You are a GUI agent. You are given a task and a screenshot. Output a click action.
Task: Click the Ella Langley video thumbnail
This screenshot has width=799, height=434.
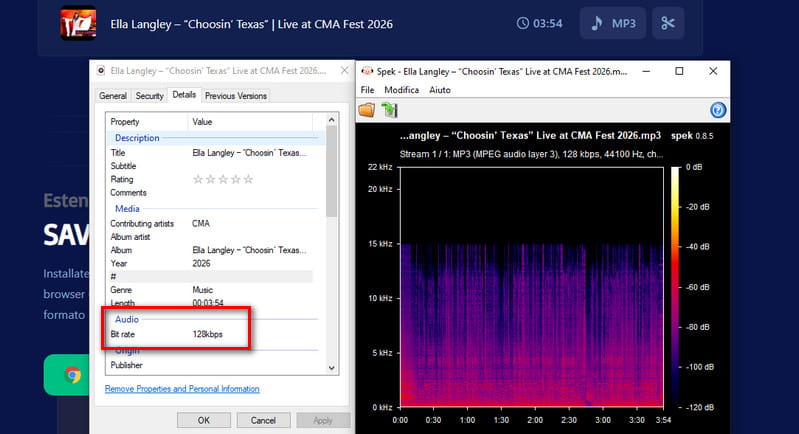(x=78, y=23)
